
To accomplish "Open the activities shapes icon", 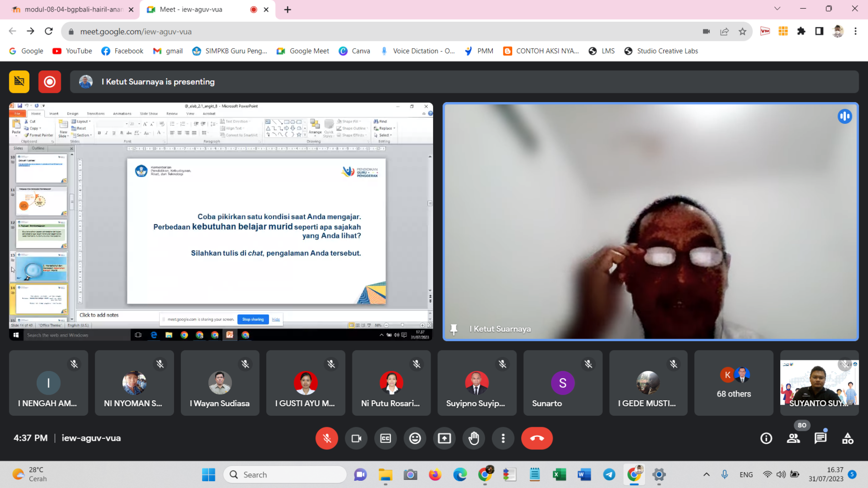I will 847,438.
